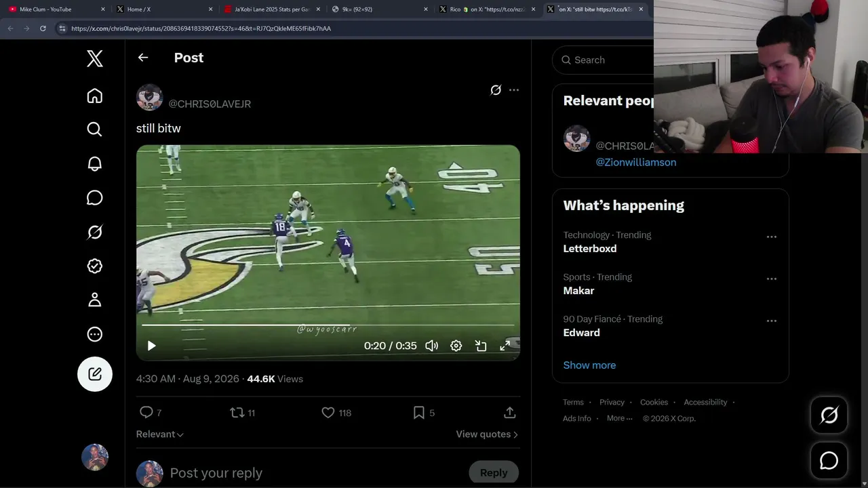Share the post

click(x=510, y=412)
